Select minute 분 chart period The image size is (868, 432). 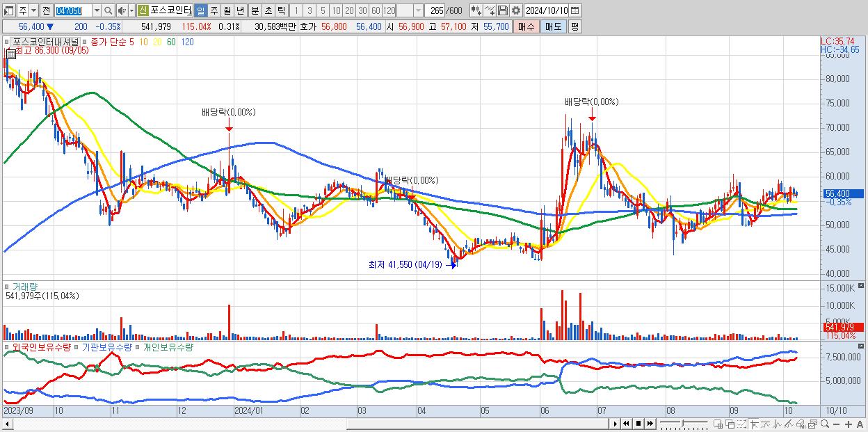(255, 10)
